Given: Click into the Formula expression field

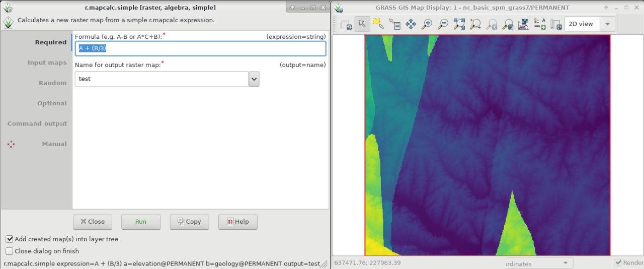Looking at the screenshot, I should (200, 48).
